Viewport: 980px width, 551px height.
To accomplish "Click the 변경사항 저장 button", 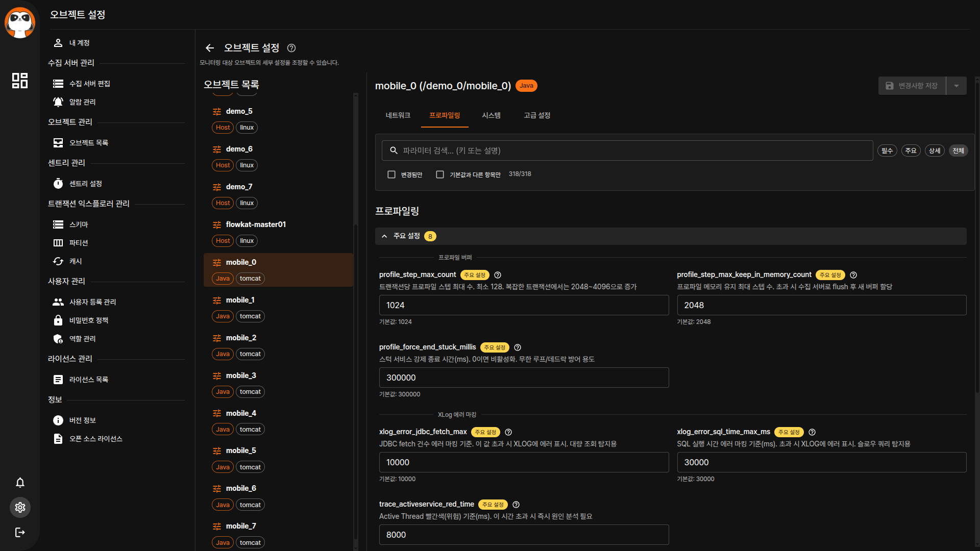I will pyautogui.click(x=912, y=86).
